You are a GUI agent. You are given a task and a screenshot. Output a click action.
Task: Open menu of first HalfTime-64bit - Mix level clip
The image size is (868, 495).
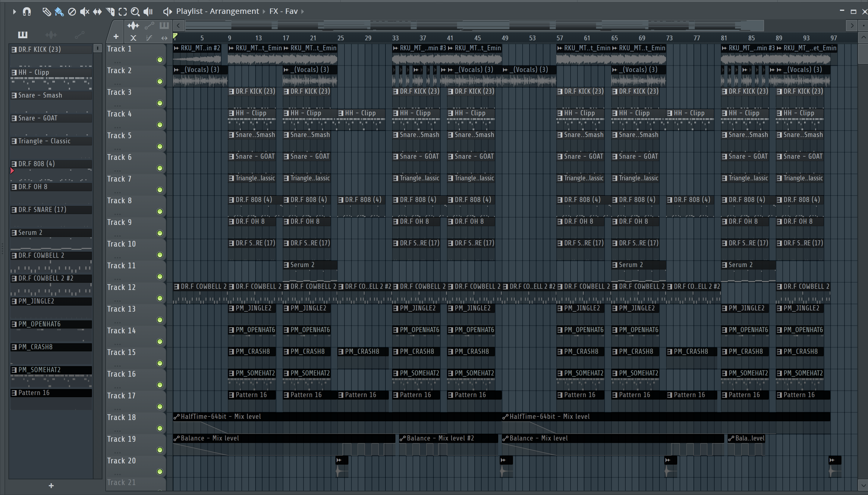coord(176,417)
